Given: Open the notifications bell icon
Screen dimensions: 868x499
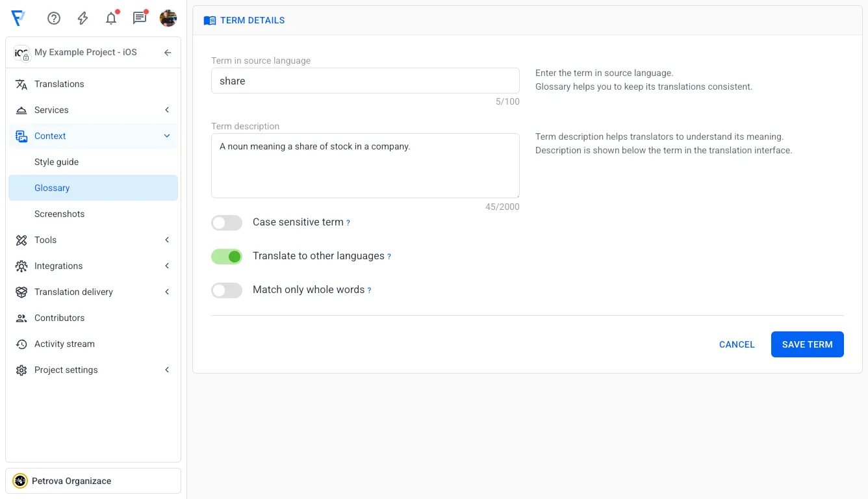Looking at the screenshot, I should (110, 18).
